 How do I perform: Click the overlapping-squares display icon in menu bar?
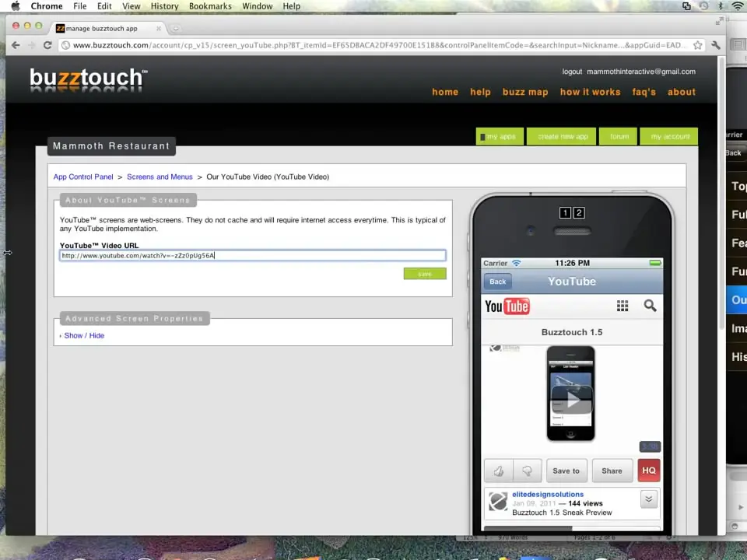pyautogui.click(x=686, y=6)
